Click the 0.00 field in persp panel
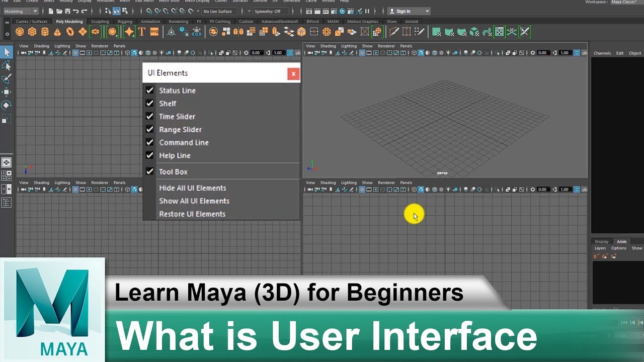Image resolution: width=644 pixels, height=362 pixels. [x=543, y=53]
